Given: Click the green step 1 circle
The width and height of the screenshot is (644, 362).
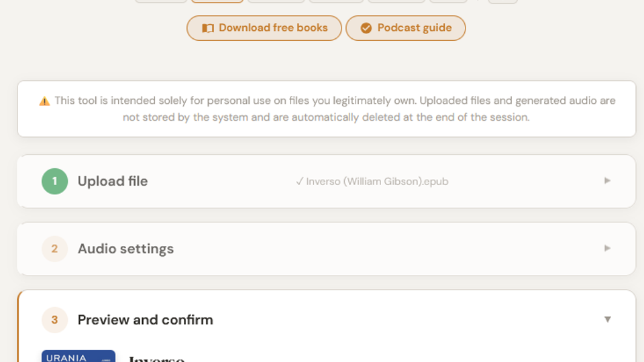Looking at the screenshot, I should pos(54,181).
